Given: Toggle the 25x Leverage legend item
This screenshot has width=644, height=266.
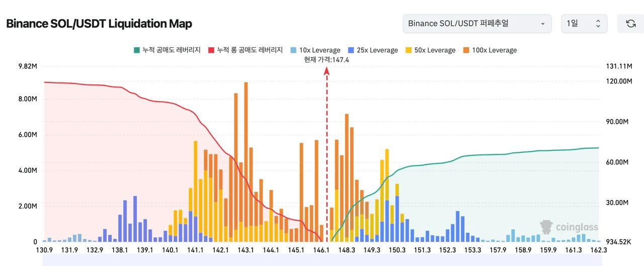Looking at the screenshot, I should point(372,50).
